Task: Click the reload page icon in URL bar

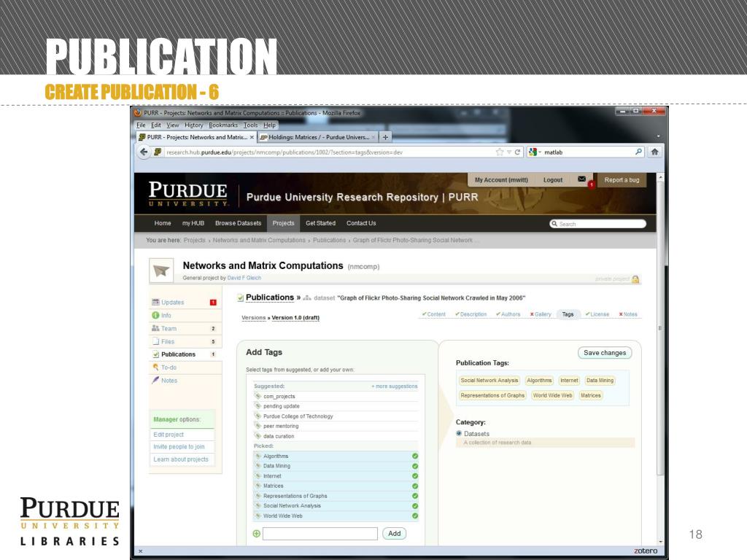Action: (x=517, y=152)
